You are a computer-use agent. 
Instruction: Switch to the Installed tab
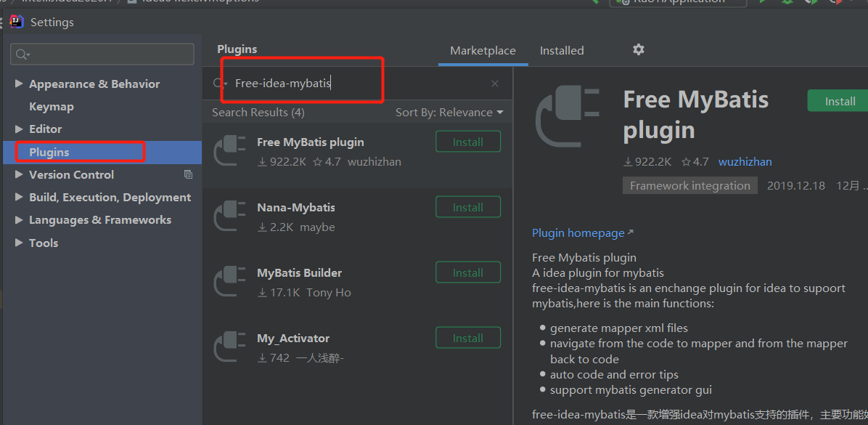[x=562, y=50]
